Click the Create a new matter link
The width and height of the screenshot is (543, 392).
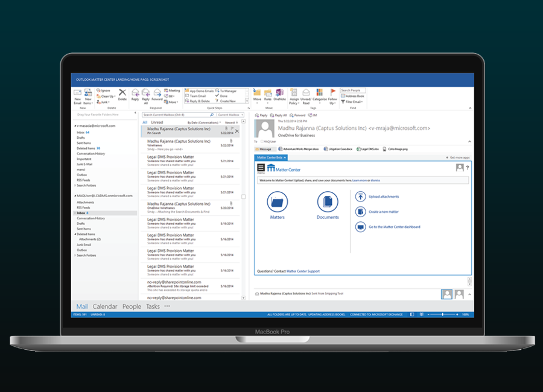click(384, 212)
